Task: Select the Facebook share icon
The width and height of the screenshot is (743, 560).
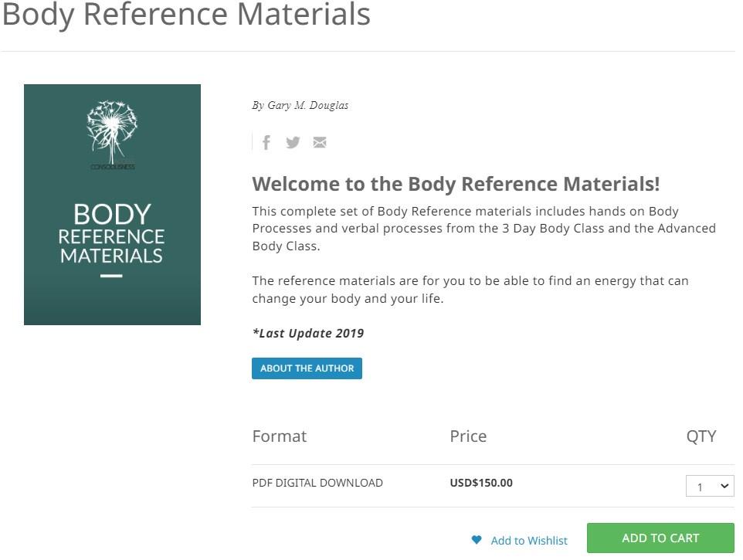Action: pos(266,142)
